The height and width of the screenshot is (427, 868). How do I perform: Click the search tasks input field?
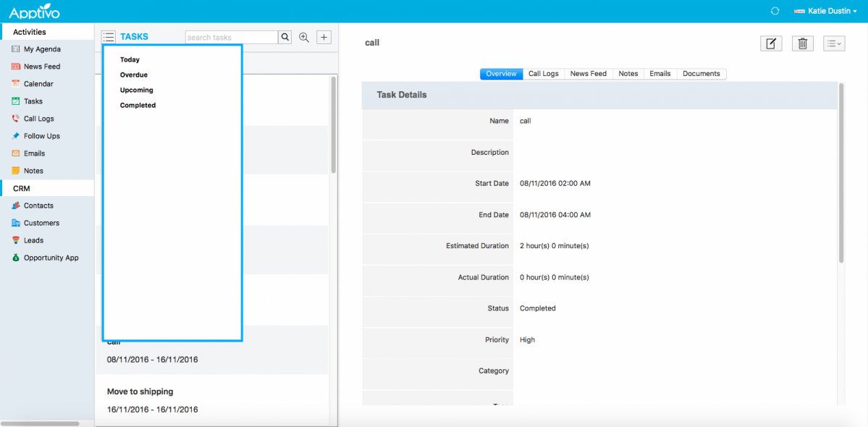232,38
